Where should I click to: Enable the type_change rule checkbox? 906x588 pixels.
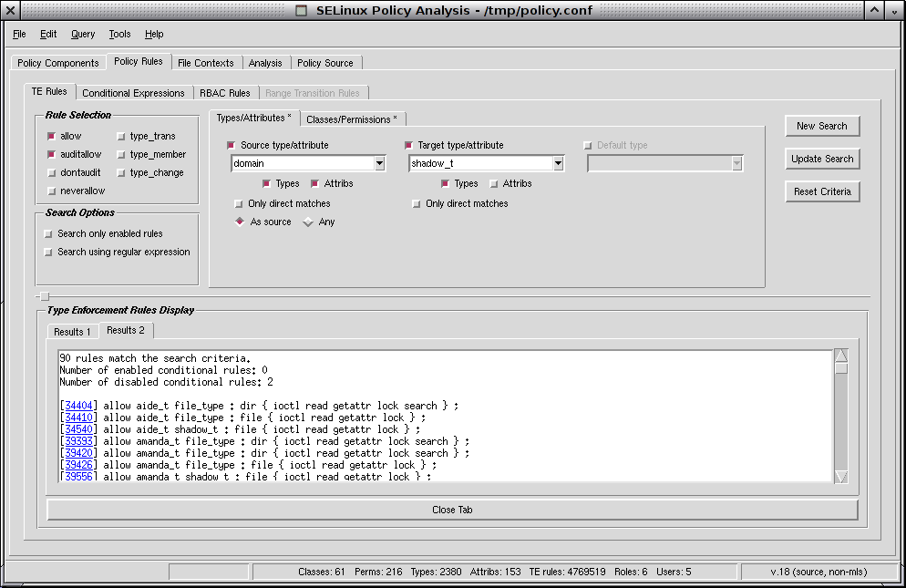pos(120,173)
